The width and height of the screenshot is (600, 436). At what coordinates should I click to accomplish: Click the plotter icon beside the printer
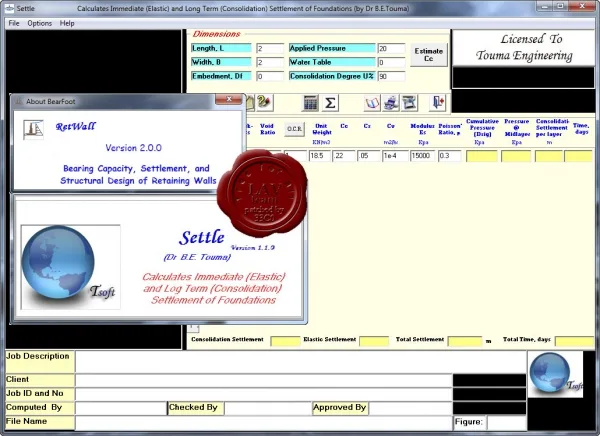pyautogui.click(x=409, y=103)
